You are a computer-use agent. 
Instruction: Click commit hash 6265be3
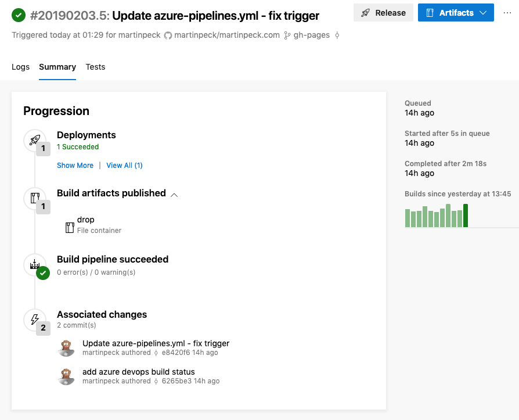176,381
